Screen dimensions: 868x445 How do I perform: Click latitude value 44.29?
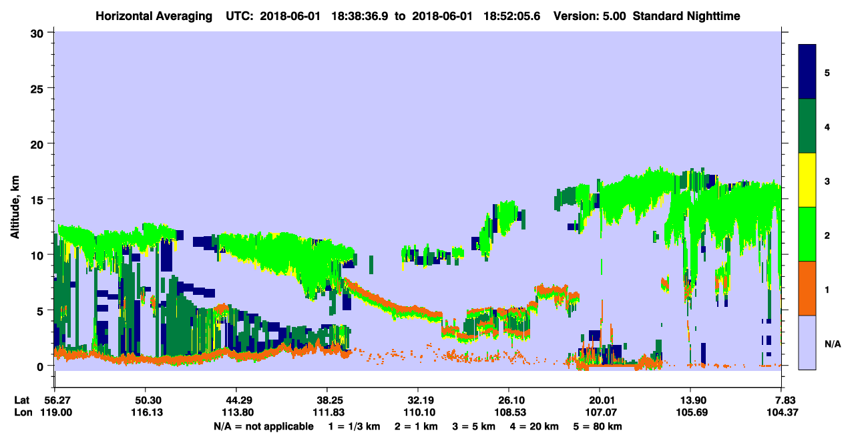click(x=236, y=400)
